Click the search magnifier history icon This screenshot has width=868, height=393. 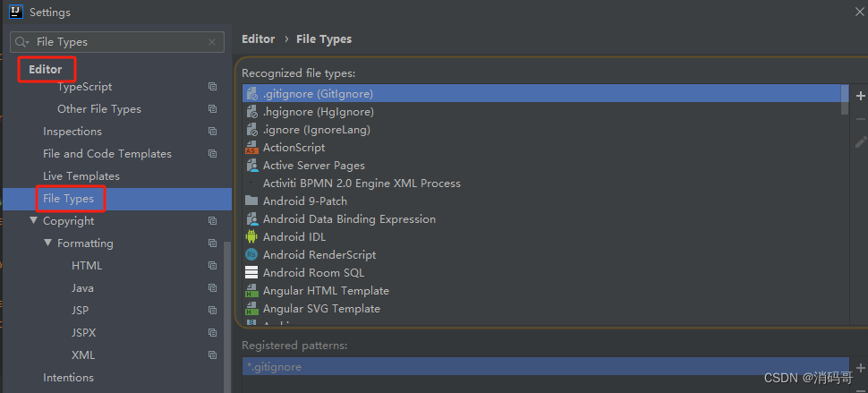click(x=22, y=42)
